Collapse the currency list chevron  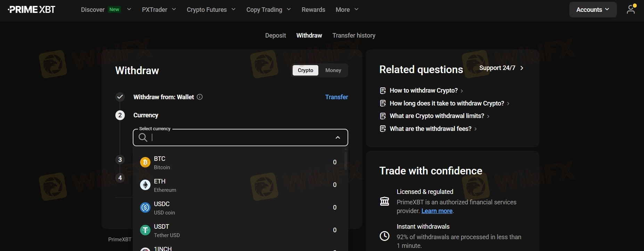(337, 138)
